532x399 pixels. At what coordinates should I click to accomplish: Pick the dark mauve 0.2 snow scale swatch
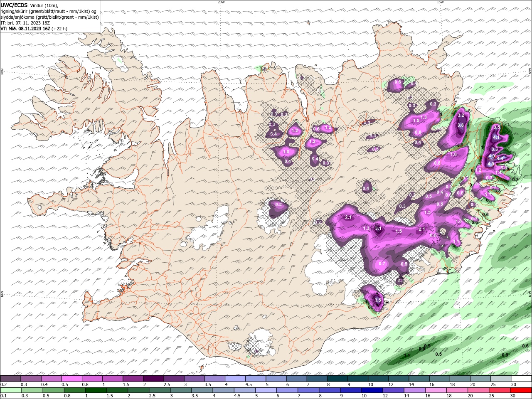pyautogui.click(x=10, y=379)
